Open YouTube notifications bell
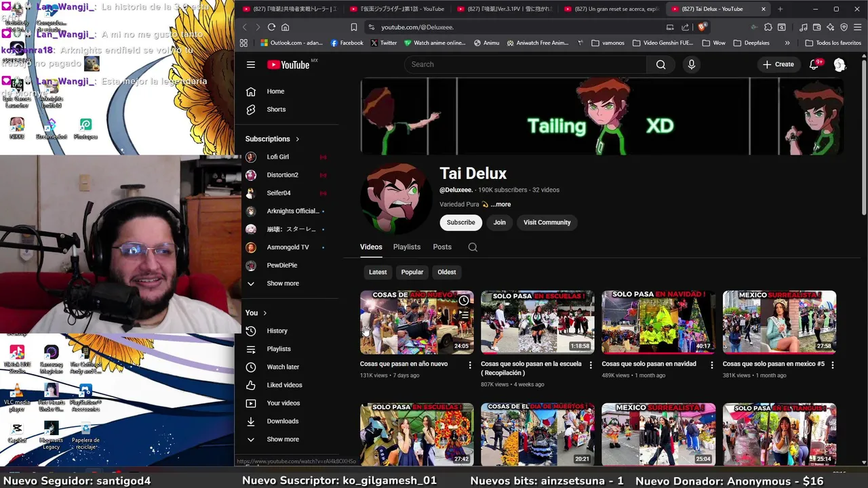Screen dimensions: 868x488 click(814, 64)
